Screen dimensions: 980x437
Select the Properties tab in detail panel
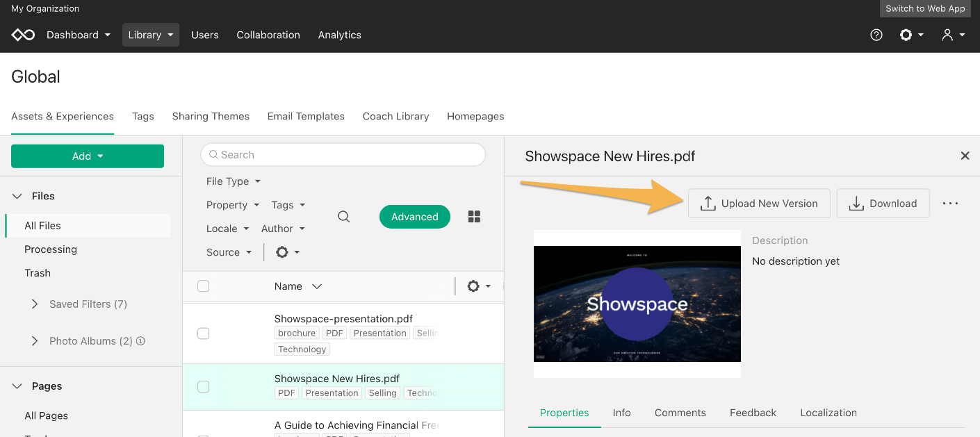click(x=564, y=413)
